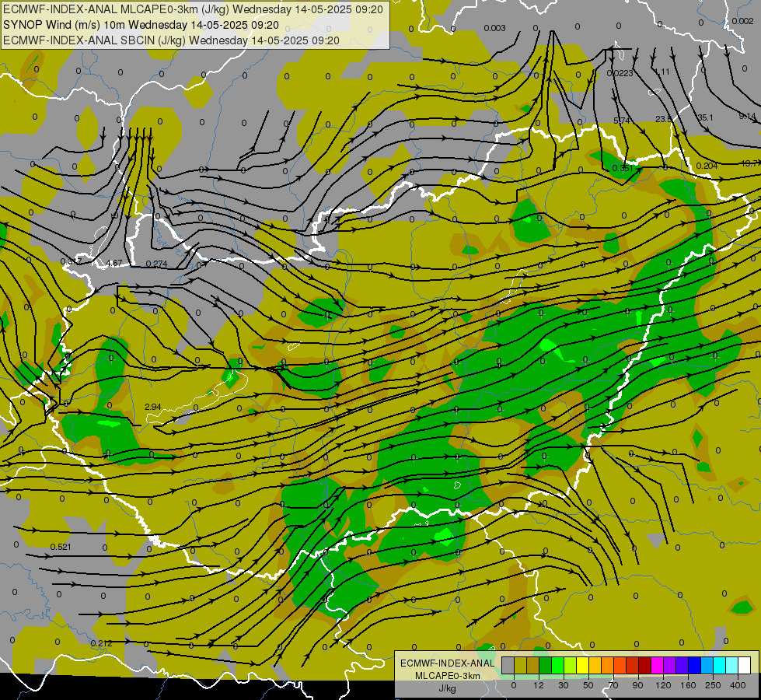Click the legend tick label 30
This screenshot has height=700, width=761.
(563, 685)
